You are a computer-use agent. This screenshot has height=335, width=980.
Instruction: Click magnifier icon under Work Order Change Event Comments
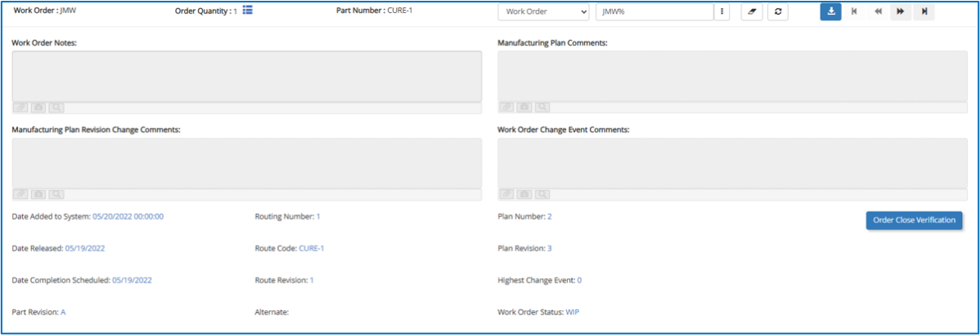542,194
